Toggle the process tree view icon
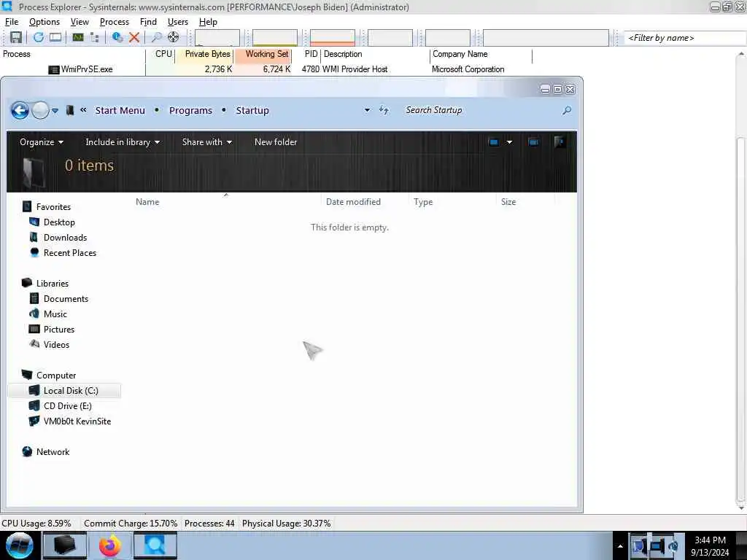This screenshot has height=560, width=747. coord(94,37)
